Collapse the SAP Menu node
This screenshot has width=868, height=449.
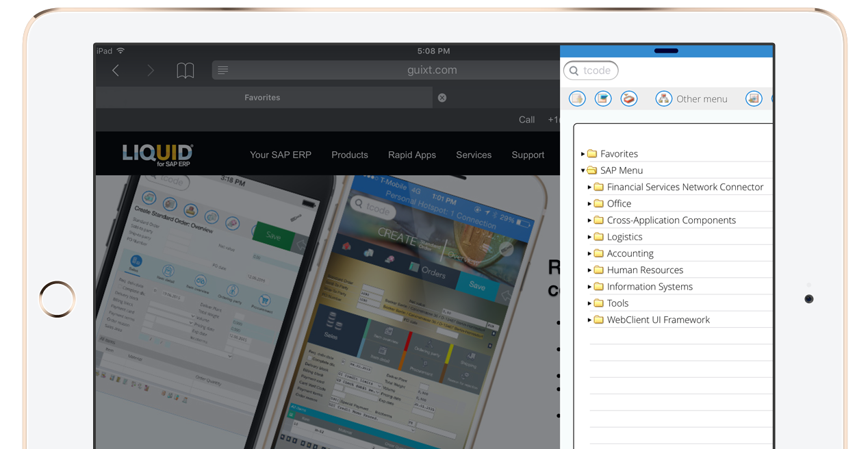click(x=583, y=170)
